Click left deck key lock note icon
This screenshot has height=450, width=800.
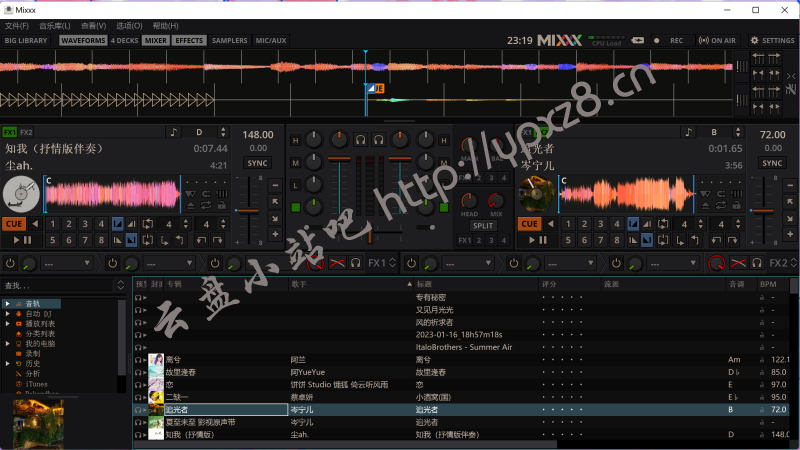[173, 132]
